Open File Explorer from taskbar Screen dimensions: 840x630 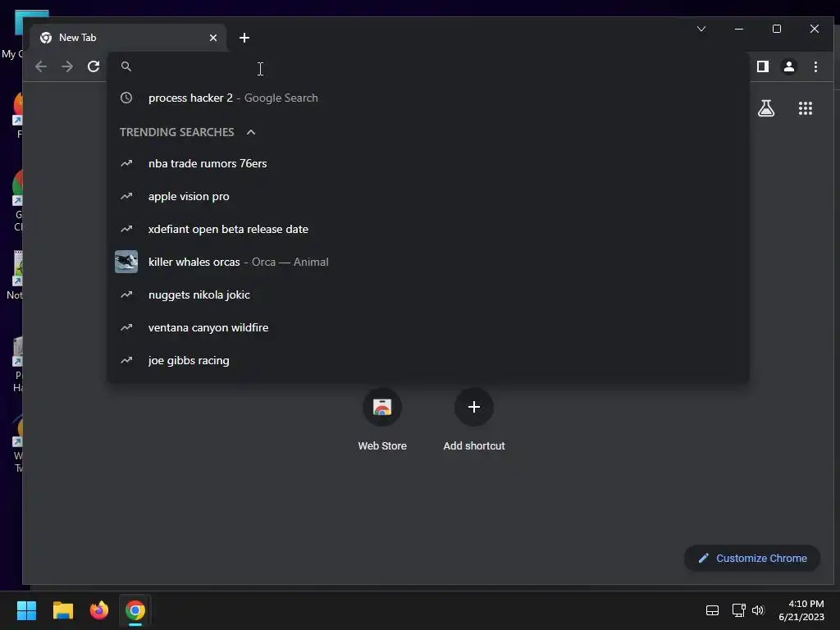62,610
